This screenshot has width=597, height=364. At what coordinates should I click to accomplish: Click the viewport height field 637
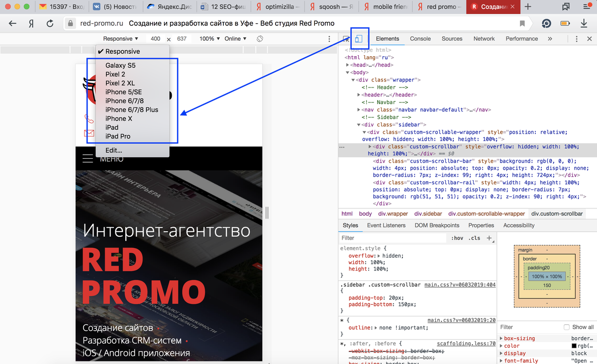click(182, 39)
